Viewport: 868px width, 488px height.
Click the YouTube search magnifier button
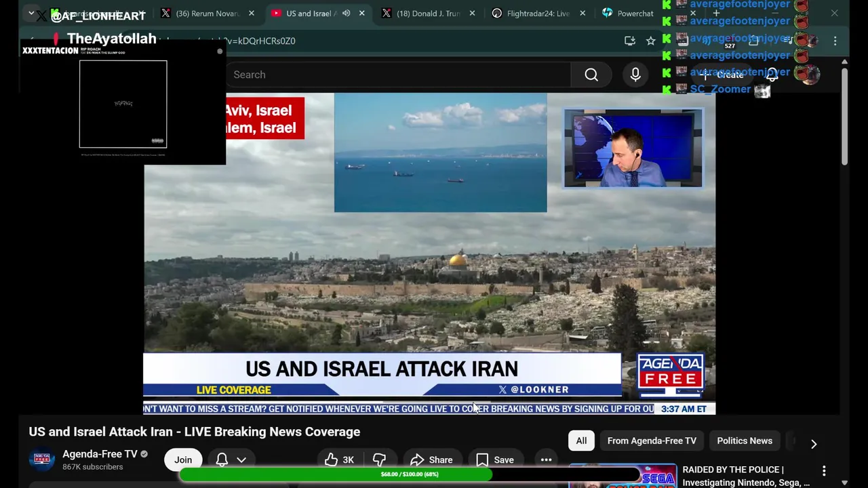(x=591, y=75)
